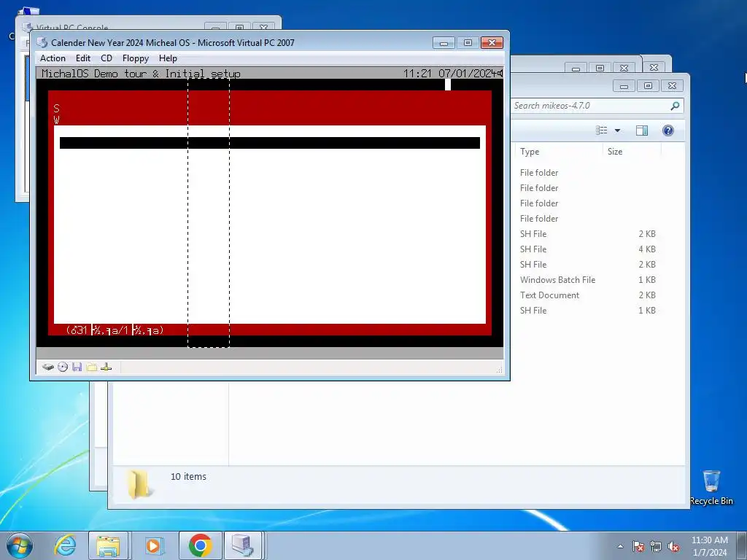Click the magnifier icon in Explorer search box

tap(675, 106)
